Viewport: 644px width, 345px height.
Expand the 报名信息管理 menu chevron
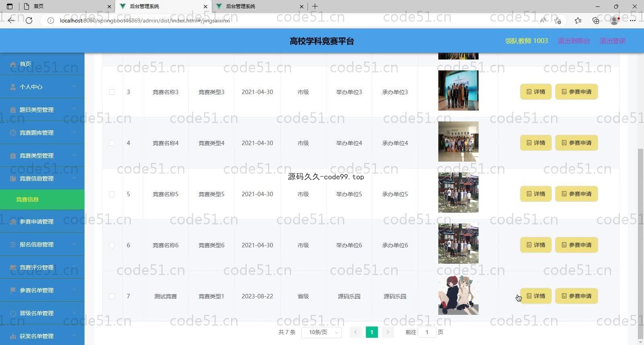point(74,244)
